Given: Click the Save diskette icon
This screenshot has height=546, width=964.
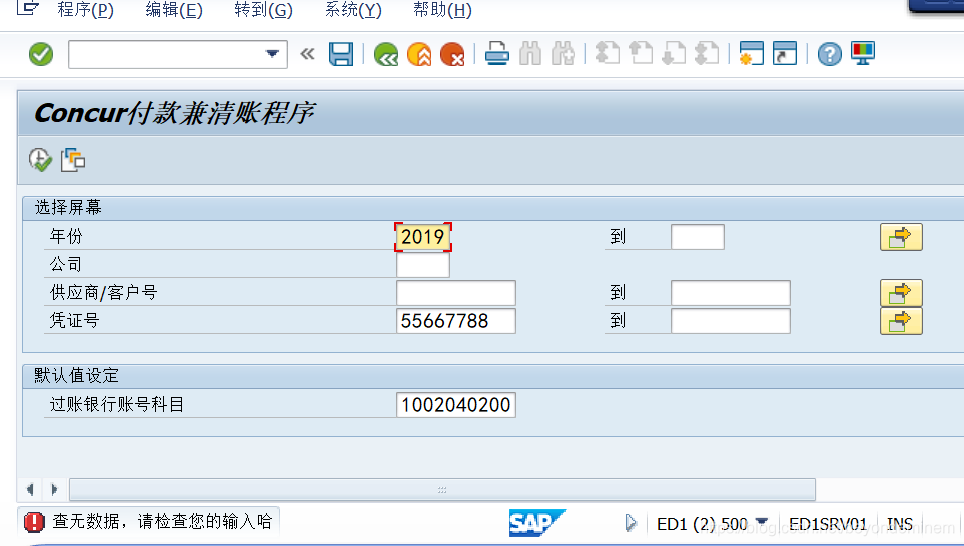Looking at the screenshot, I should pos(341,54).
